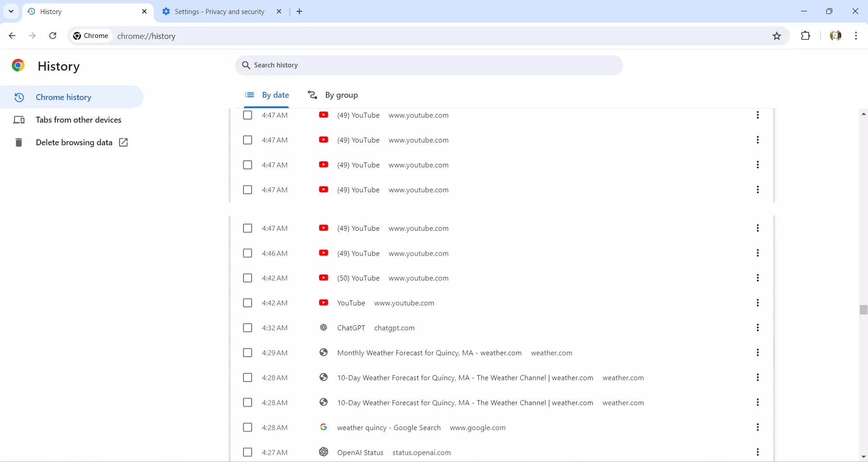The image size is (868, 462).
Task: Check the checkbox next to the 4:32 AM ChatGPT entry
Action: [x=248, y=328]
